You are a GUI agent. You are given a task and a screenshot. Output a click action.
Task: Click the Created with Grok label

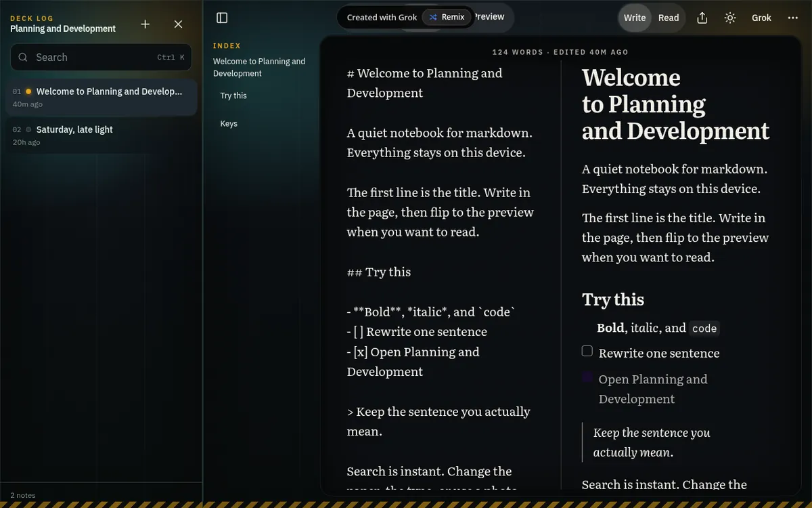[382, 17]
